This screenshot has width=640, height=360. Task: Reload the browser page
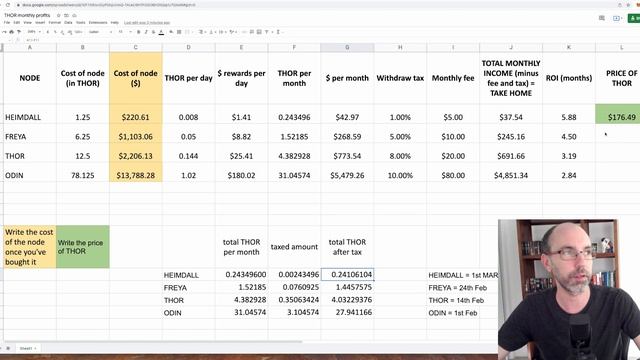click(8, 5)
